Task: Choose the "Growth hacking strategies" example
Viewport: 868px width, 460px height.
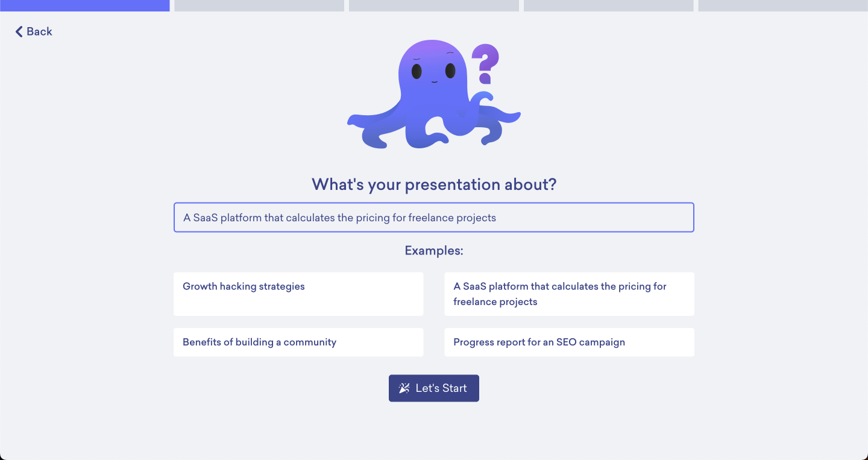Action: 298,294
